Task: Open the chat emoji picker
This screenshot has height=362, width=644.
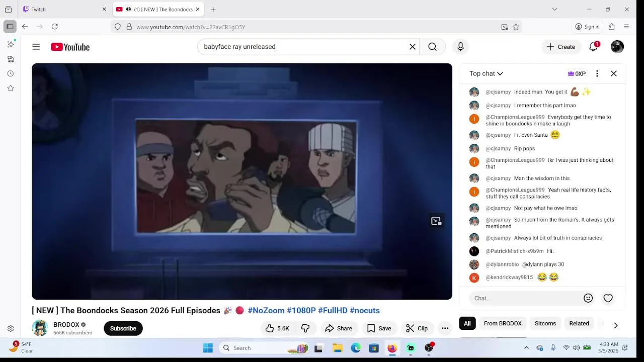Action: pyautogui.click(x=588, y=298)
